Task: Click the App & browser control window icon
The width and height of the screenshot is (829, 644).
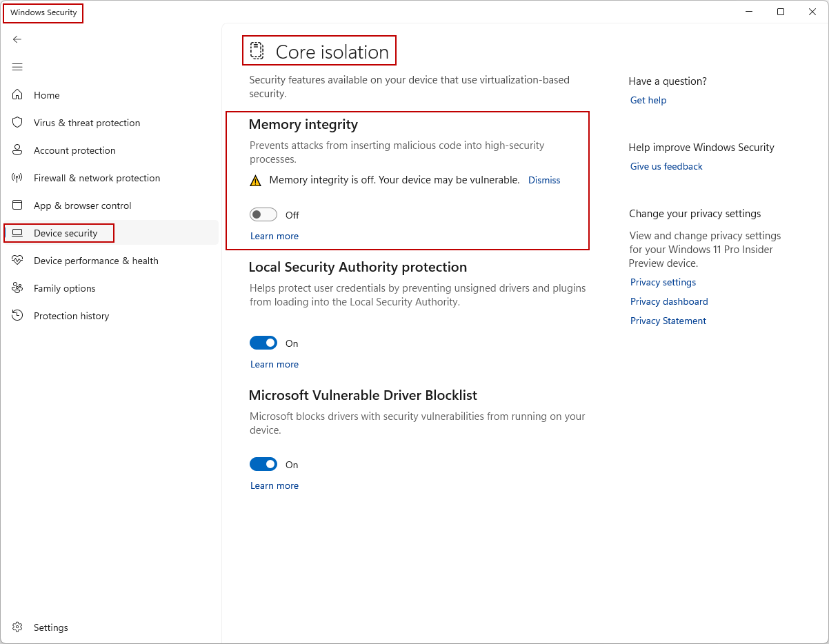Action: (x=18, y=205)
